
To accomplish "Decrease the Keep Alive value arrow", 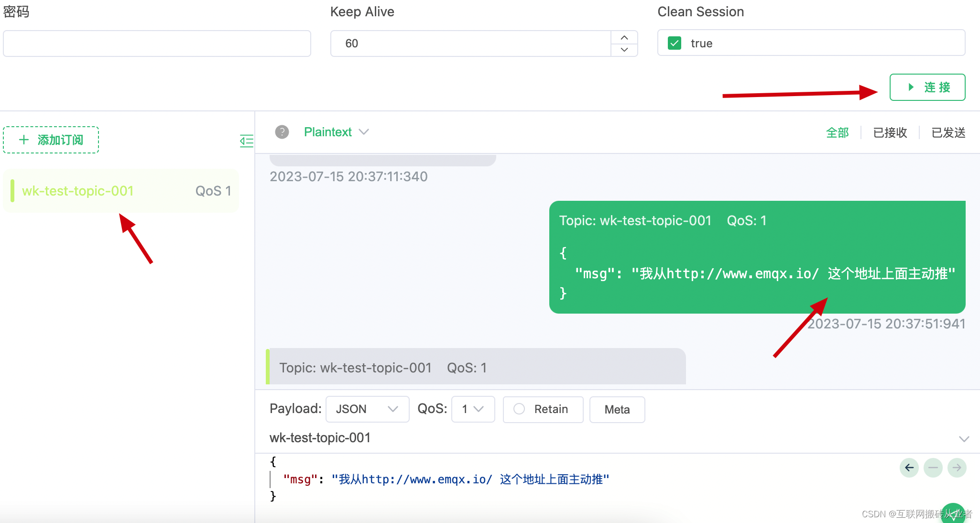I will (x=624, y=50).
